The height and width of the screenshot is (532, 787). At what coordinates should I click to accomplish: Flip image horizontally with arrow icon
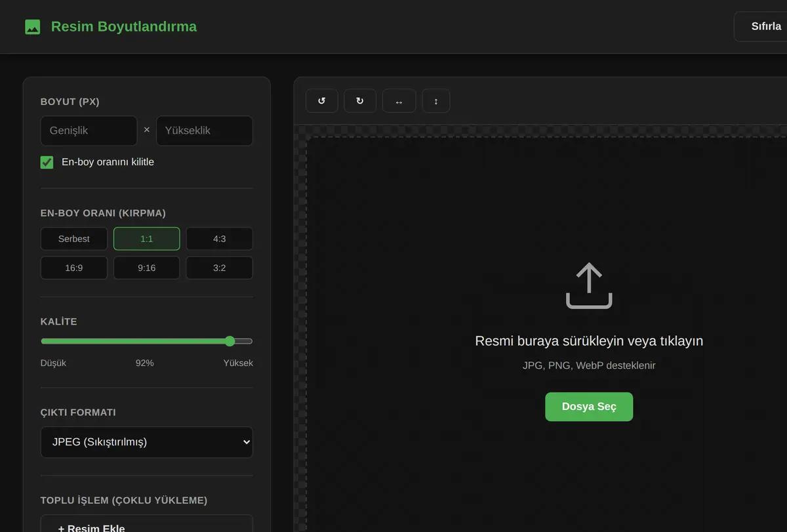399,101
